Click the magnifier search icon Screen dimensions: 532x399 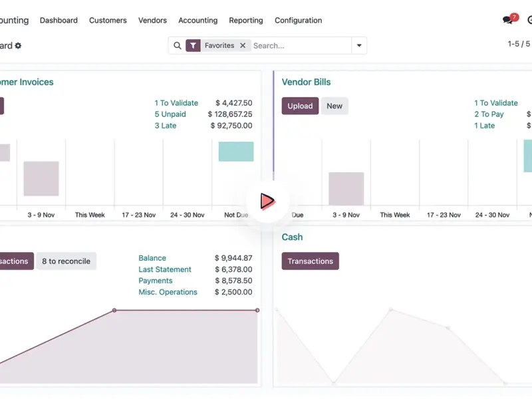tap(177, 46)
